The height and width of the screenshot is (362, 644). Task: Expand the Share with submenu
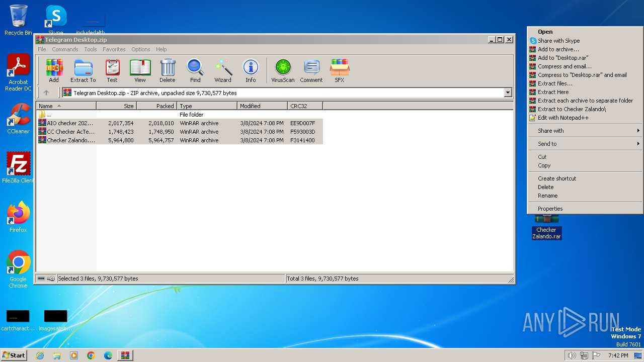point(585,131)
